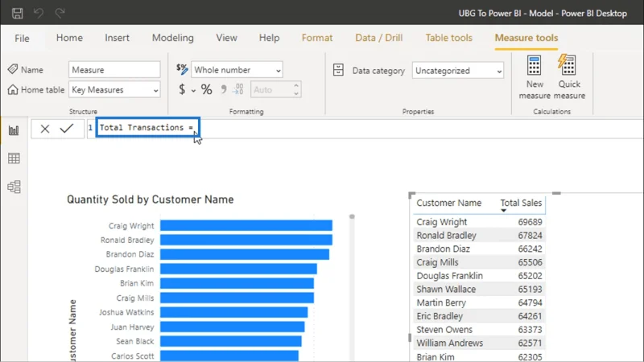Screen dimensions: 644x362
Task: Select the Measure tools tab
Action: (526, 38)
